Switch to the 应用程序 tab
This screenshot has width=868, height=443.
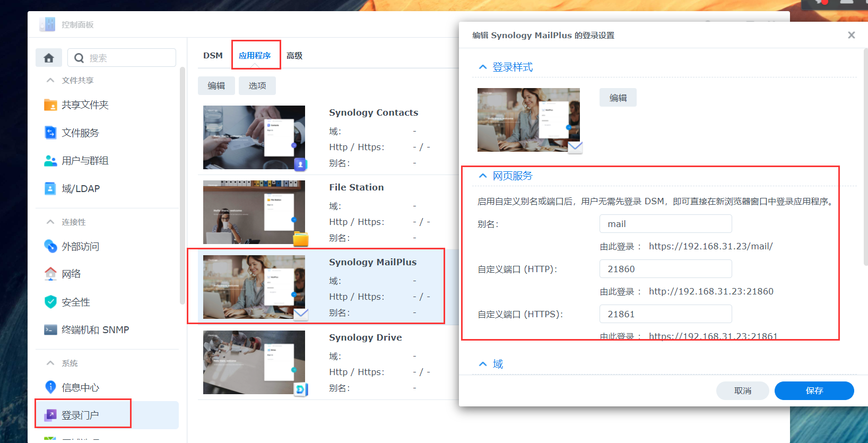click(255, 55)
